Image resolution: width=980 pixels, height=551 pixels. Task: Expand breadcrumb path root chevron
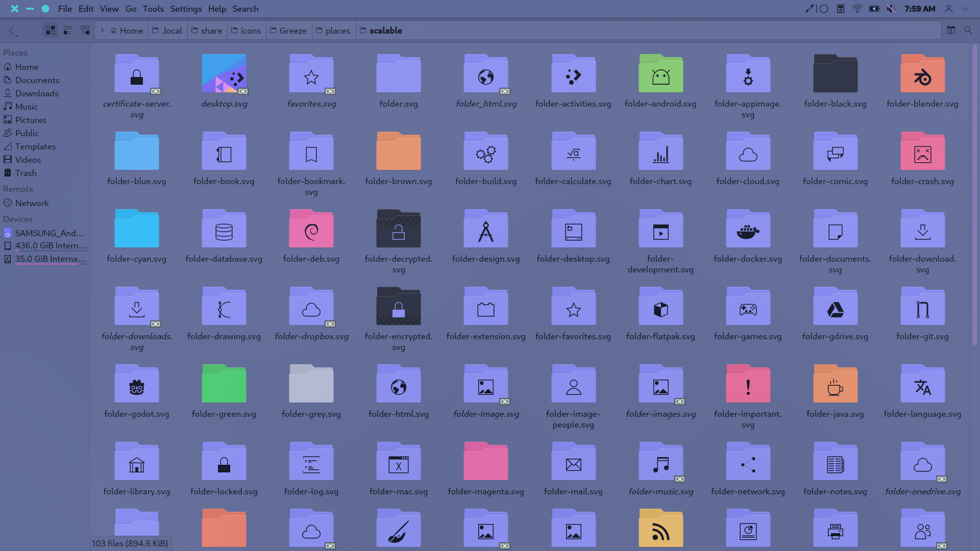[102, 31]
